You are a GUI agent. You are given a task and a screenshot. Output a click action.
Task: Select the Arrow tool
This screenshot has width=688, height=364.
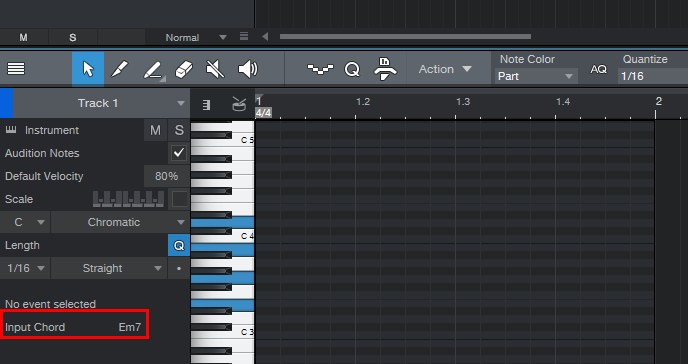point(88,69)
